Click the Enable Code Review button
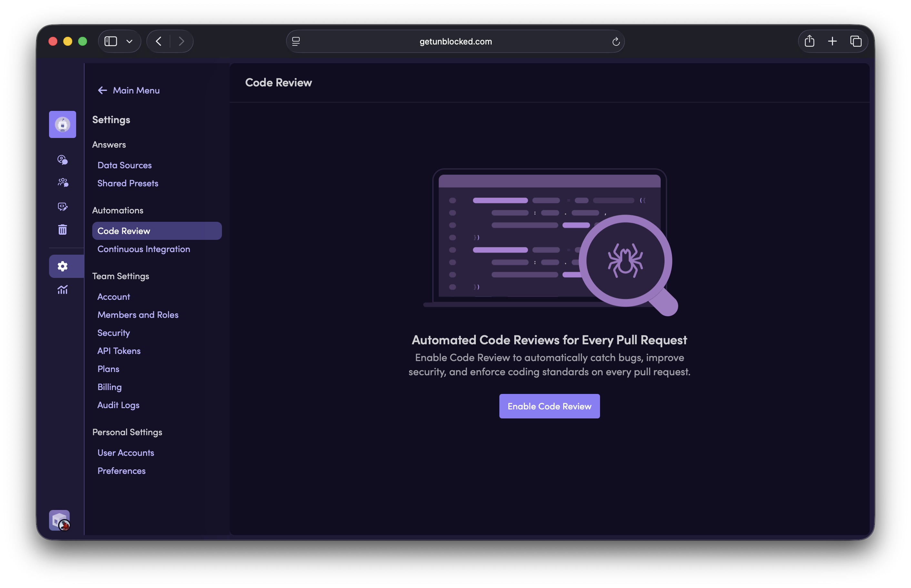This screenshot has width=911, height=588. [x=549, y=406]
